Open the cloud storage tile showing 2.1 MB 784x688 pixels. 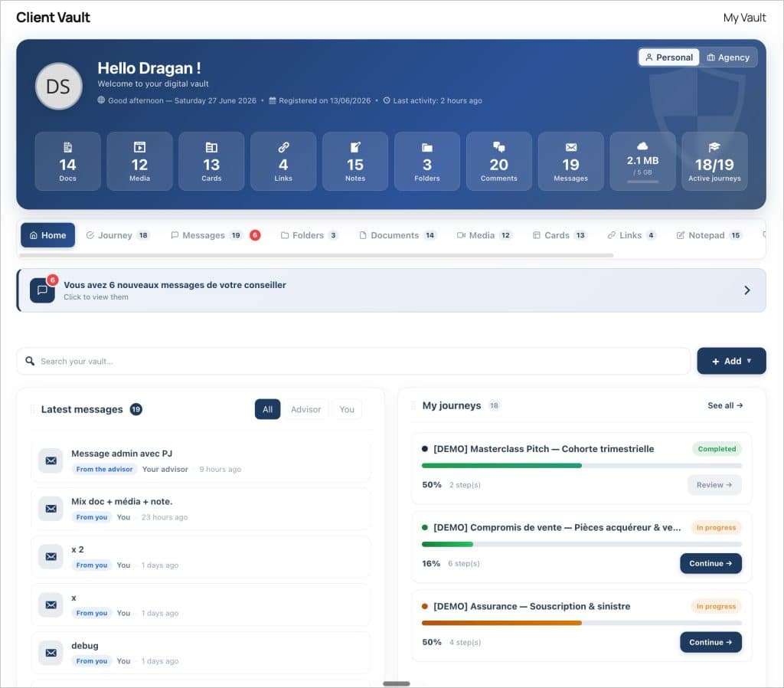pyautogui.click(x=642, y=161)
